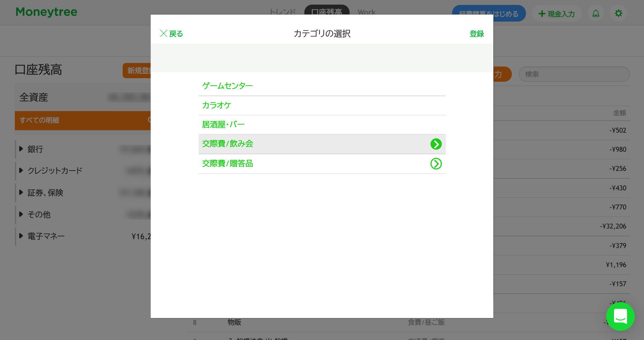Image resolution: width=644 pixels, height=340 pixels.
Task: Click the -¥502 amount
Action: [x=617, y=131]
